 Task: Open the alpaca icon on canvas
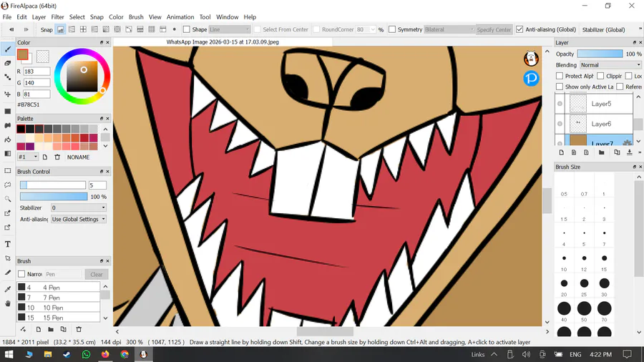pos(531,58)
